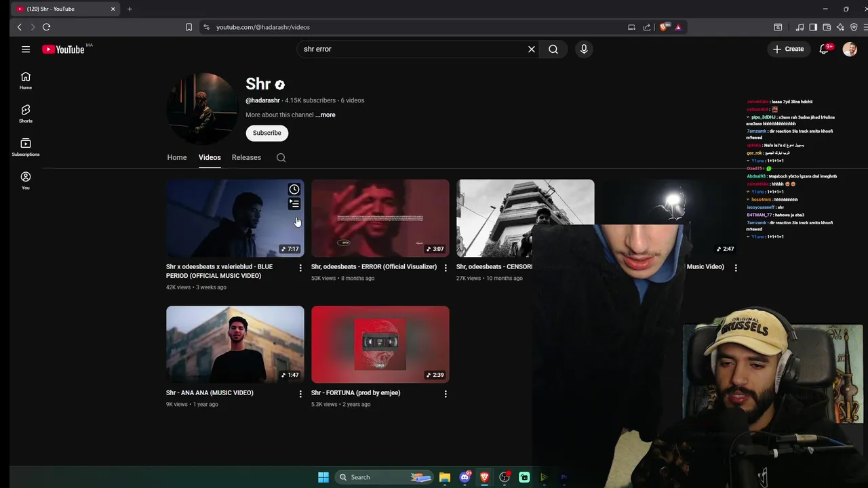Image resolution: width=868 pixels, height=488 pixels.
Task: Switch to the Releases tab
Action: click(x=246, y=157)
